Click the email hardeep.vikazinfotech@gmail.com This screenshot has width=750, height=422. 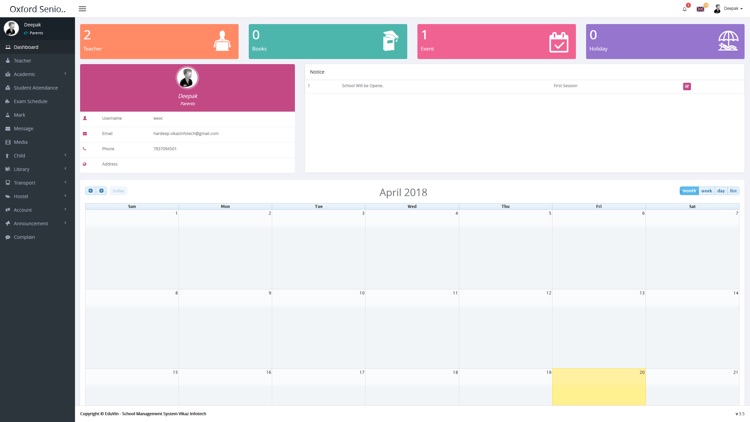(186, 133)
